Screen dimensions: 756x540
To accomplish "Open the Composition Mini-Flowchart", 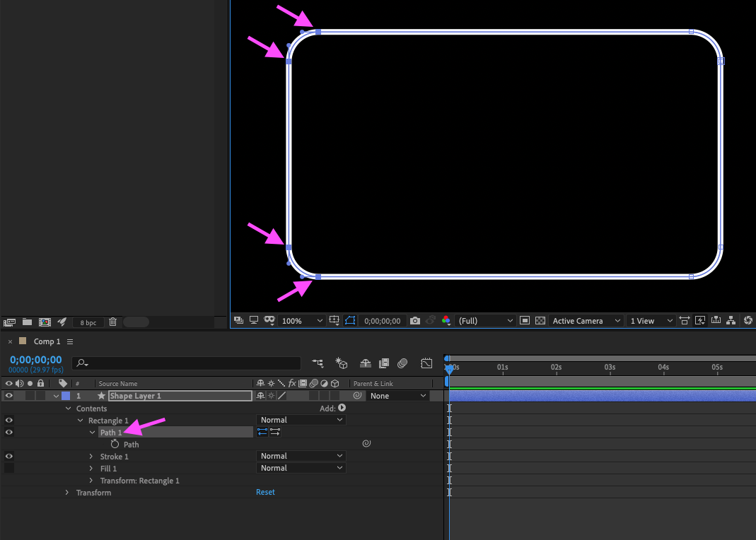I will [318, 363].
